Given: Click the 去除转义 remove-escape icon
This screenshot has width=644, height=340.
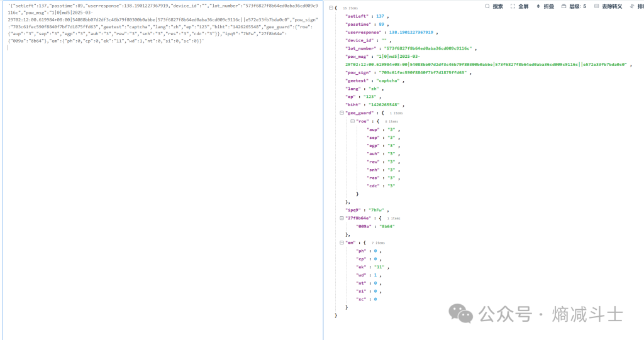Looking at the screenshot, I should [597, 6].
